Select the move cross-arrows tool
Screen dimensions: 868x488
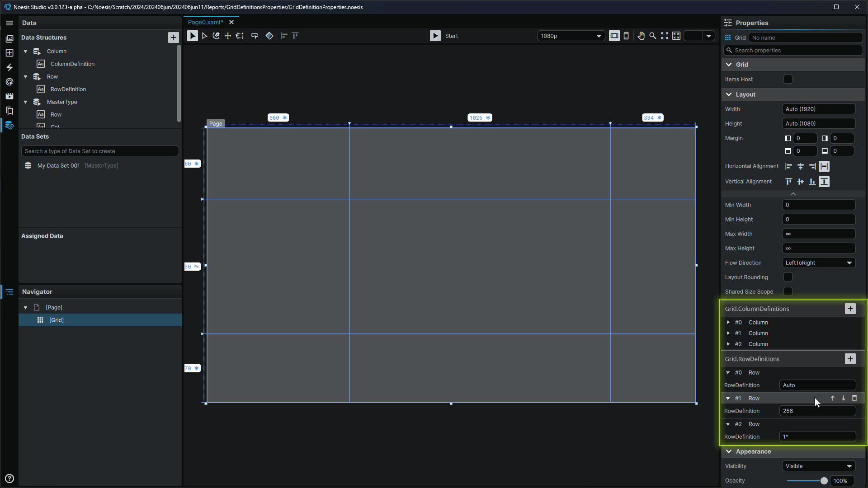click(x=228, y=36)
